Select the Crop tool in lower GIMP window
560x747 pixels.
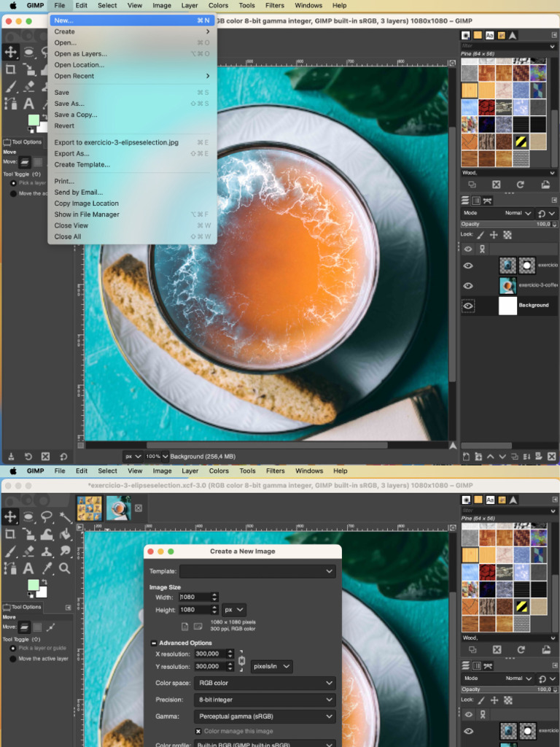point(10,535)
